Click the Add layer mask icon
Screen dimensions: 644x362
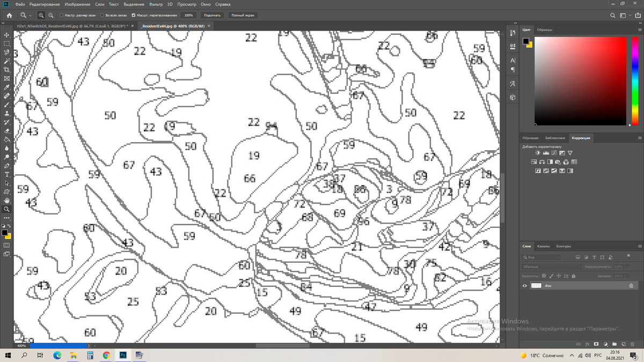pos(596,344)
